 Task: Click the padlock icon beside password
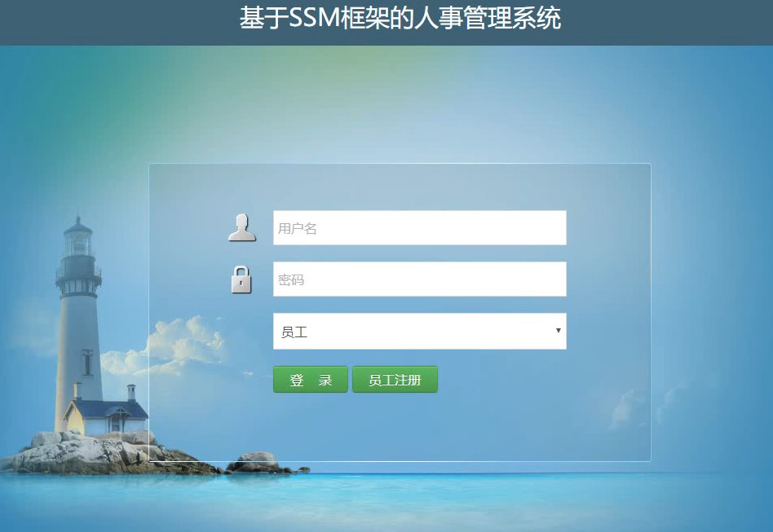[241, 279]
